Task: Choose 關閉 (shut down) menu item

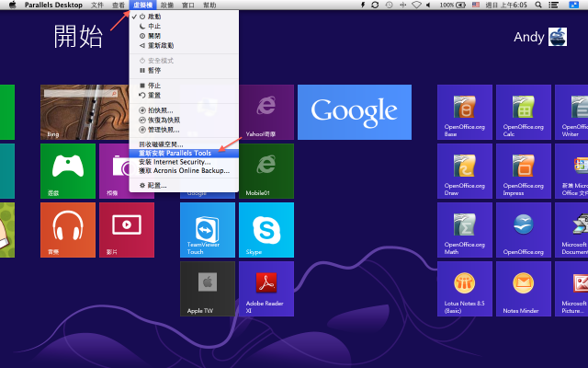Action: tap(184, 36)
